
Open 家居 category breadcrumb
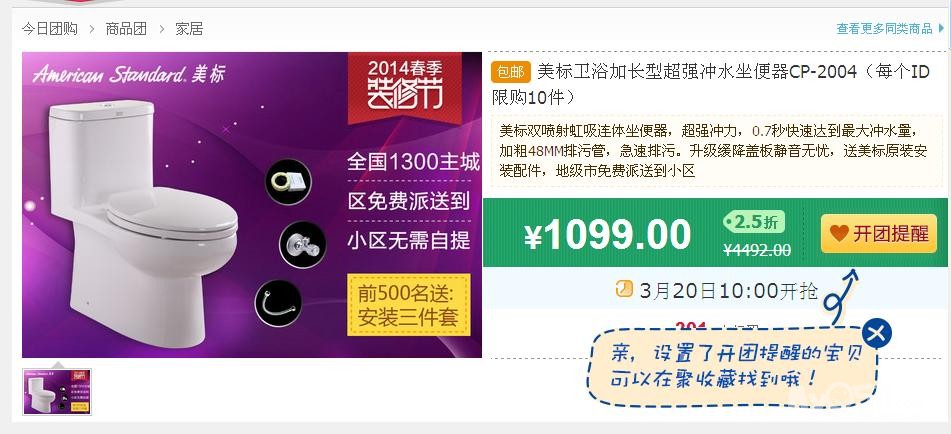(189, 28)
